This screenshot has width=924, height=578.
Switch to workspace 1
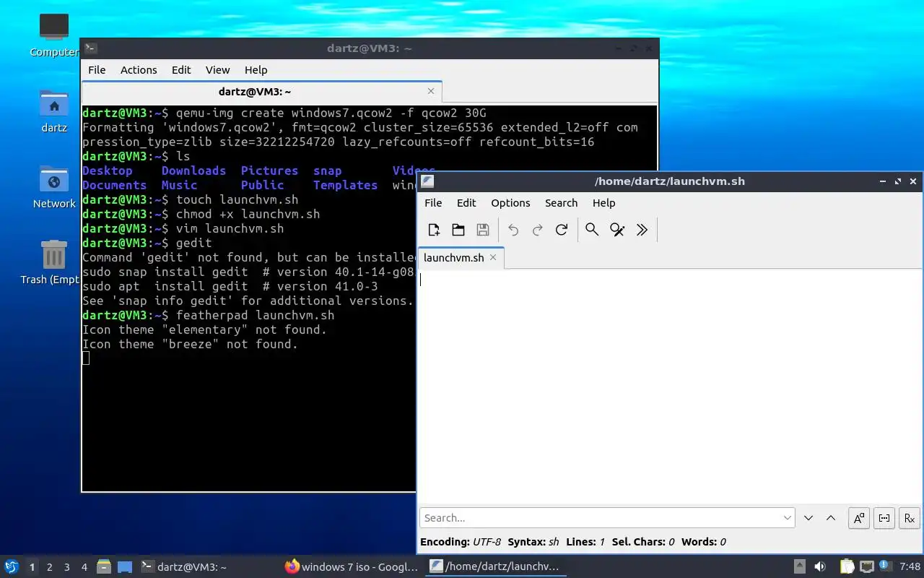coord(32,567)
